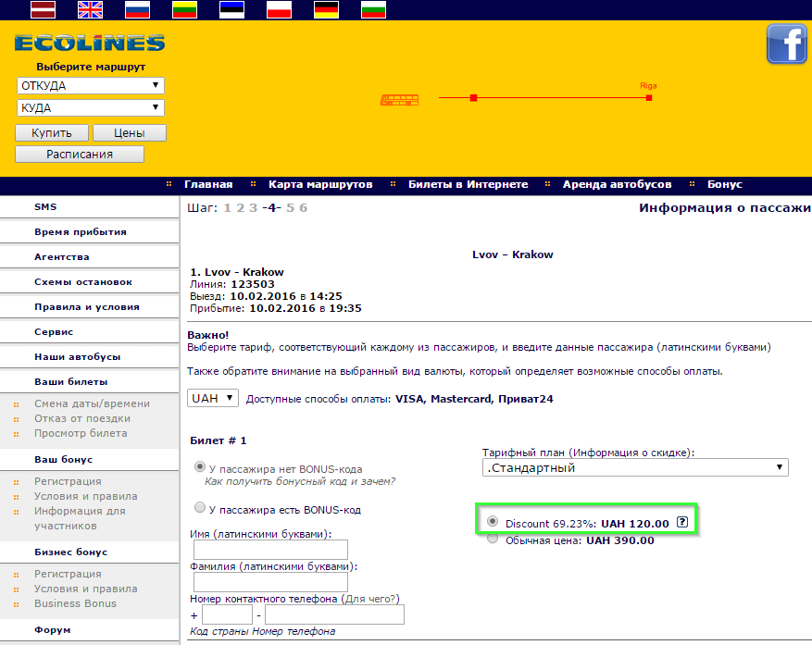Choose the regular price UAH 390.00 option
The width and height of the screenshot is (812, 645).
tap(493, 539)
